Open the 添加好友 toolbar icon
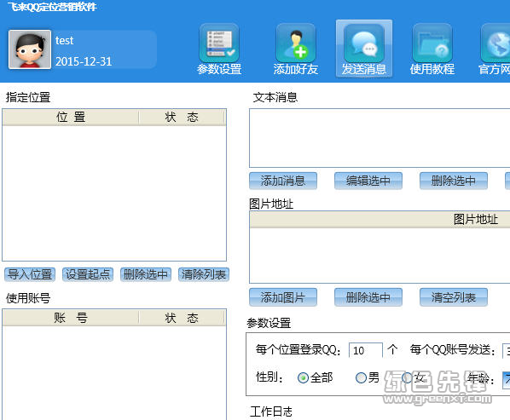Screen dimensions: 510x420 coord(296,49)
